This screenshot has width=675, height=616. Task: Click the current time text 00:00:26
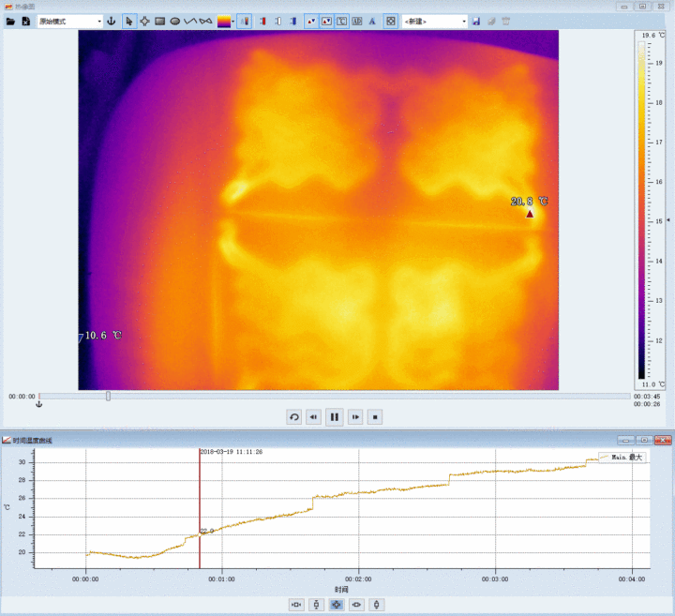tap(647, 404)
